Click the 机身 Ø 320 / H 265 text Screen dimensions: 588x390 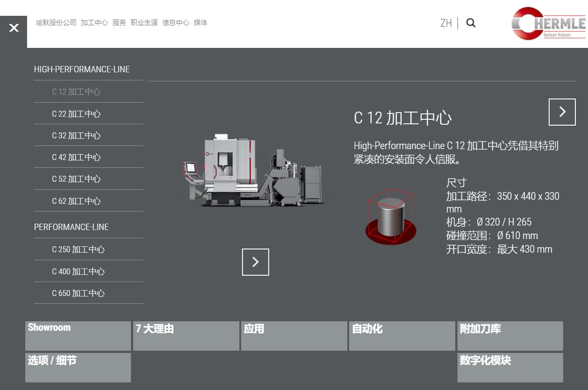(x=489, y=222)
